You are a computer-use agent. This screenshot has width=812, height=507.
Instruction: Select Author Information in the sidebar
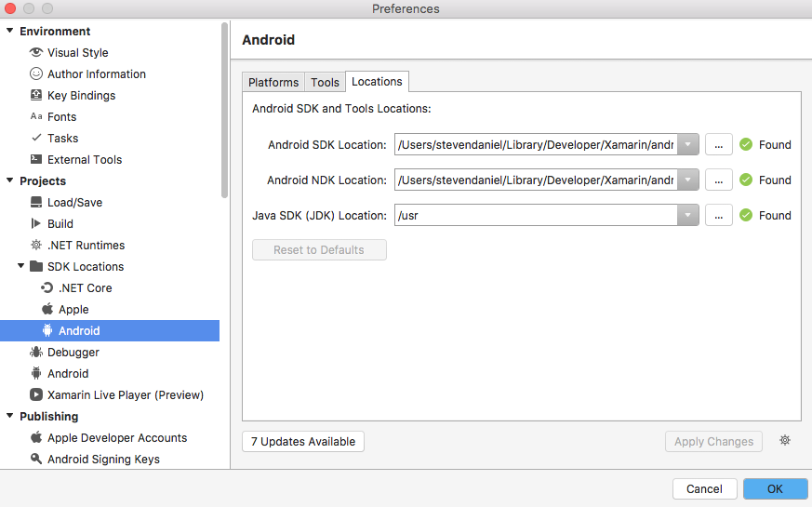(97, 73)
